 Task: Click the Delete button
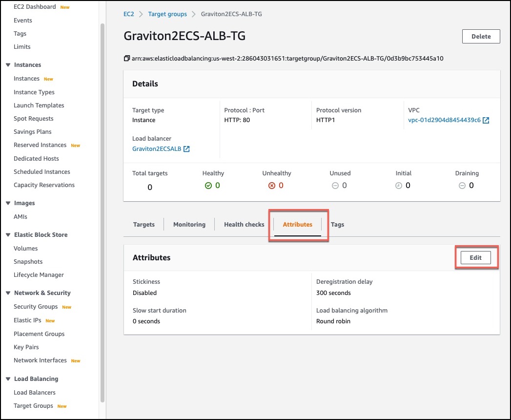tap(481, 37)
